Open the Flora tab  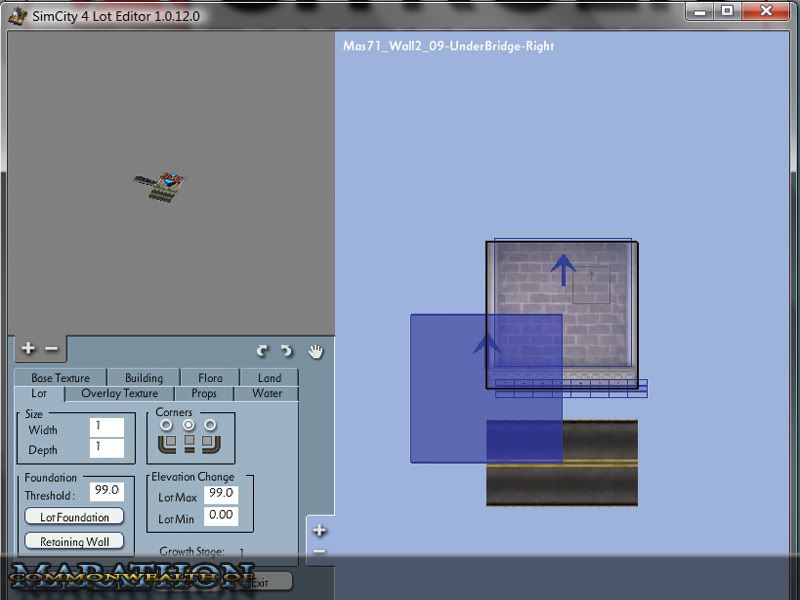pos(210,378)
